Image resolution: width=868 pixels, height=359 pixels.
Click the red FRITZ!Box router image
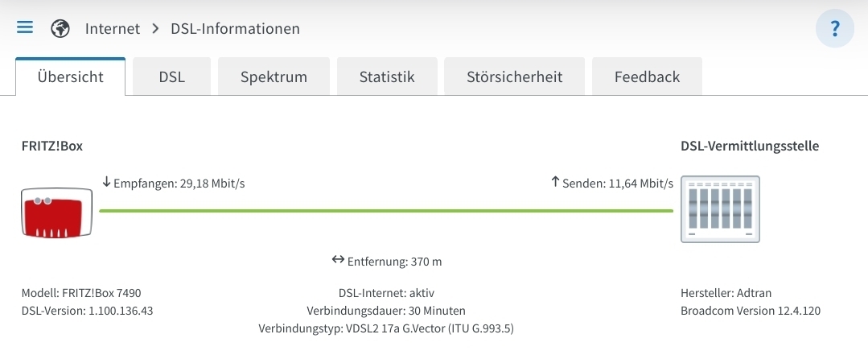(x=56, y=213)
